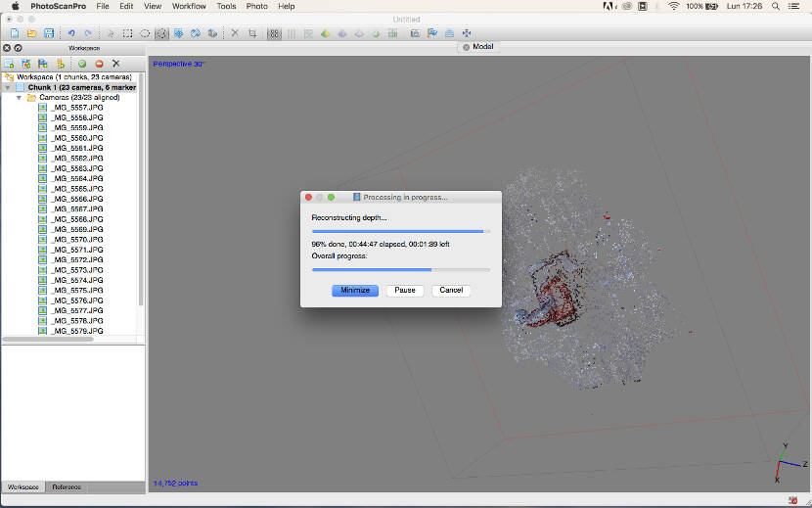This screenshot has height=508, width=812.
Task: Remove items with Workspace toolbar X
Action: [116, 64]
